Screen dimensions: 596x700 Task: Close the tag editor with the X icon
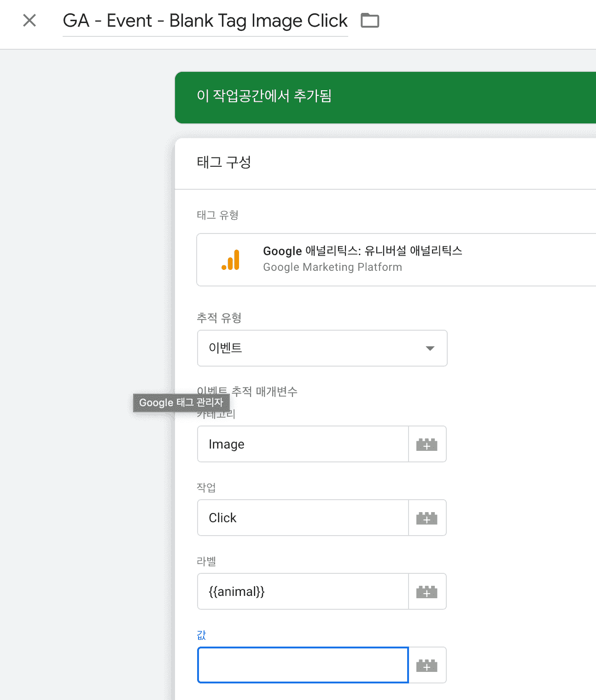click(29, 21)
